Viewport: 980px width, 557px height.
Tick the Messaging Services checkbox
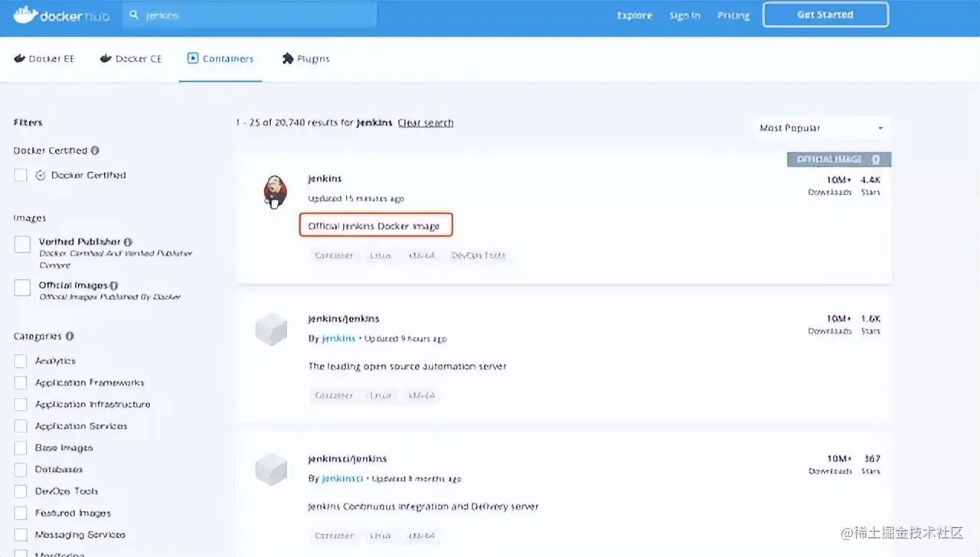21,535
